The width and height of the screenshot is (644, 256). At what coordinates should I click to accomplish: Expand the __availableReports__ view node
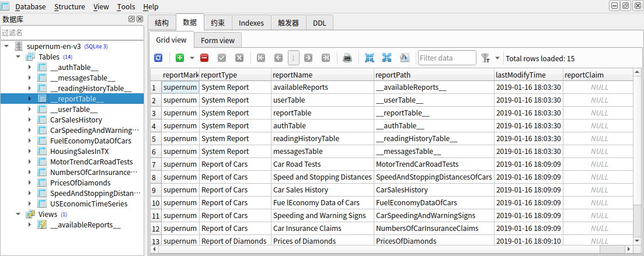pyautogui.click(x=30, y=225)
